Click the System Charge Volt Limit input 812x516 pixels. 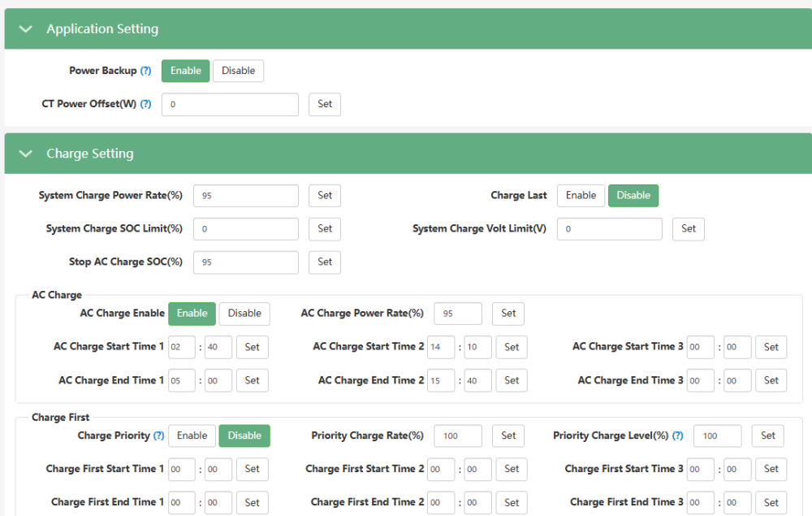click(x=610, y=229)
